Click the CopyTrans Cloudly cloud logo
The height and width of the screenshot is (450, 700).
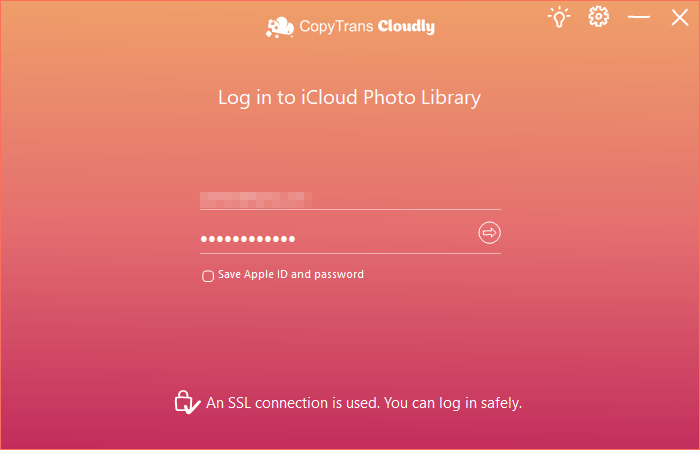[x=279, y=27]
